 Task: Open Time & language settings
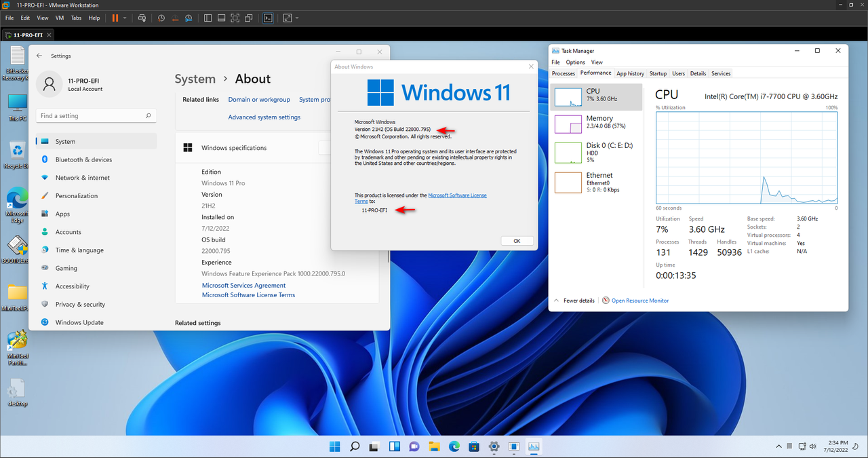96,250
